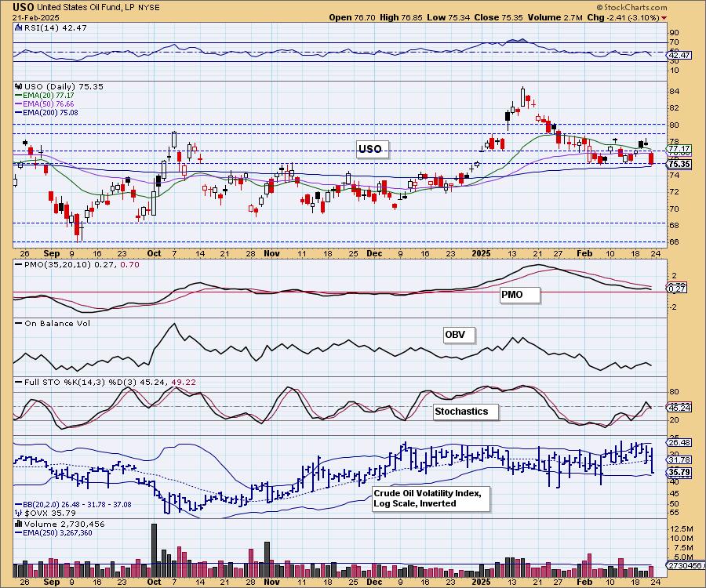Click the PMO(35,20,10) 0.27, 0.70 legend text
The width and height of the screenshot is (706, 588).
(x=82, y=264)
